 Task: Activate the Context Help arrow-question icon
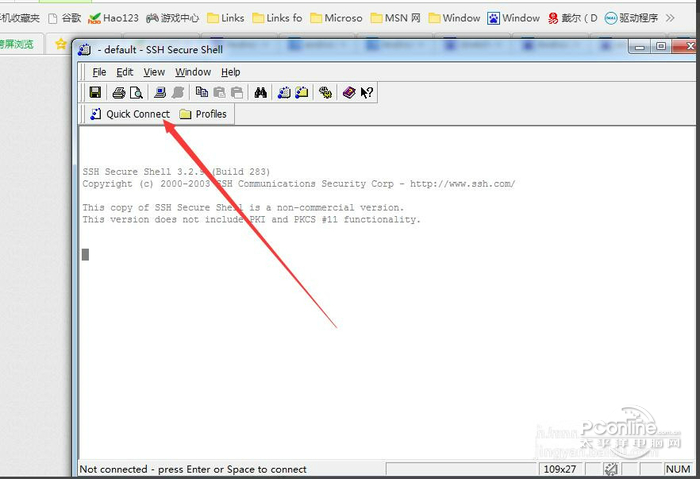[367, 92]
